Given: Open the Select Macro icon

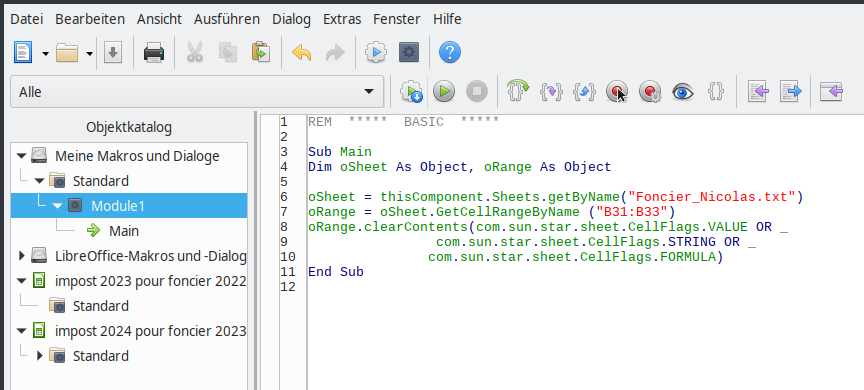Looking at the screenshot, I should click(x=376, y=53).
